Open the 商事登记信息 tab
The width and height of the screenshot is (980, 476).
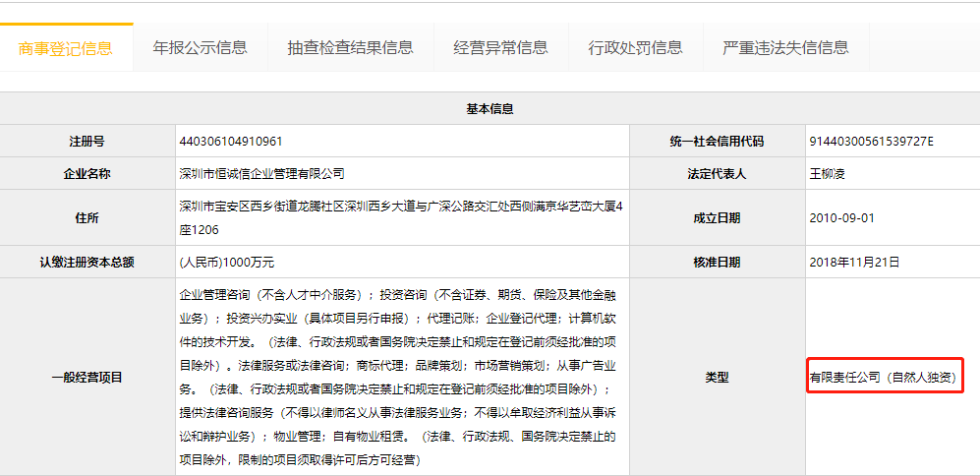click(66, 47)
